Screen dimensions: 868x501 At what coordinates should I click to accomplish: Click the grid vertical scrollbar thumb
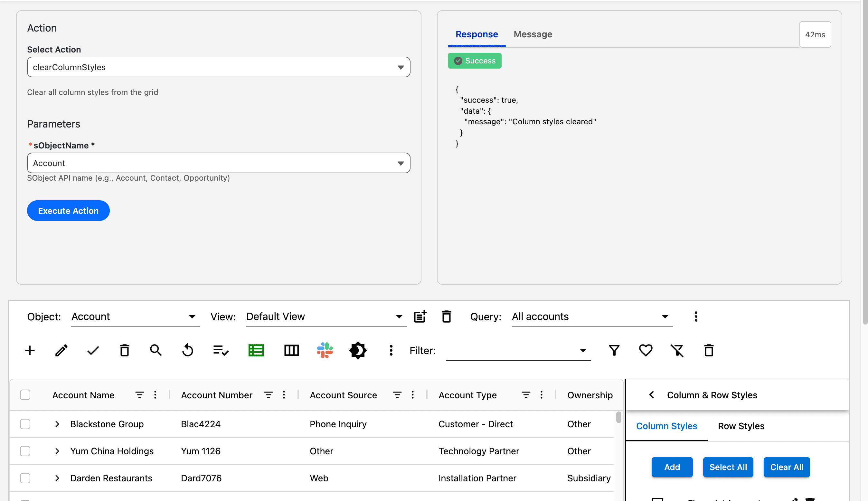click(x=618, y=417)
